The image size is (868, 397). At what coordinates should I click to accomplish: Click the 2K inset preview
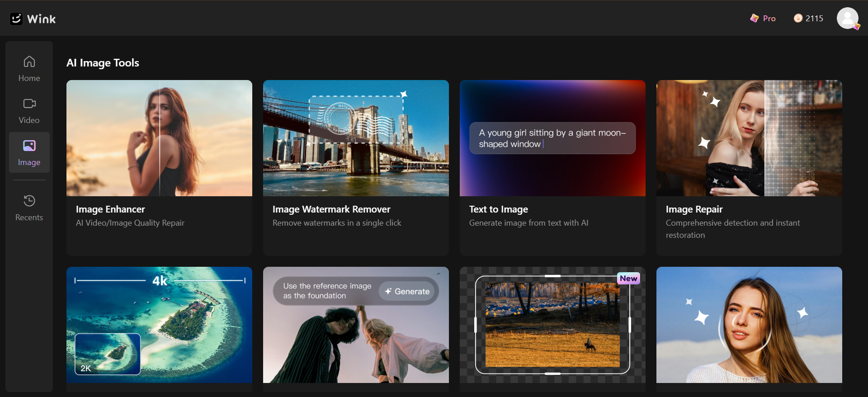coord(108,354)
